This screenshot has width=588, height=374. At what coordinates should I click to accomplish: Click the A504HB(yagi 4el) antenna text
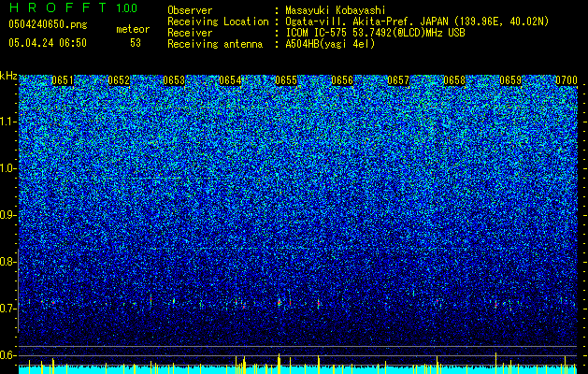point(330,44)
